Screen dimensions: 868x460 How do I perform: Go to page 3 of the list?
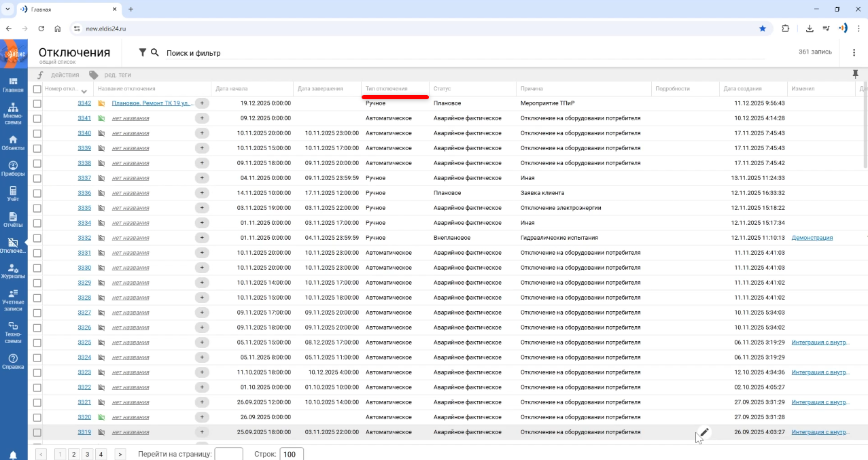coord(86,454)
